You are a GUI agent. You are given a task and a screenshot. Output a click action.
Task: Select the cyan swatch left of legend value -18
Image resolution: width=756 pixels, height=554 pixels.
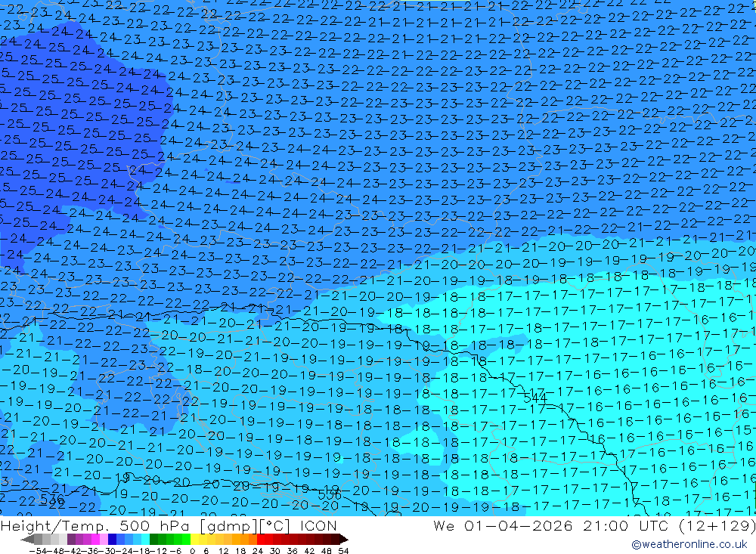[145, 540]
